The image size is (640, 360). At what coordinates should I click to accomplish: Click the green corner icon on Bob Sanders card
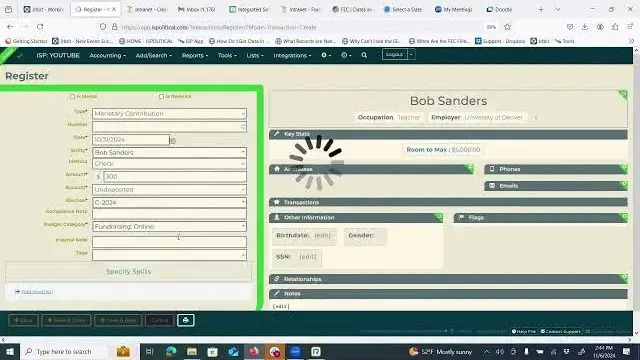[623, 95]
